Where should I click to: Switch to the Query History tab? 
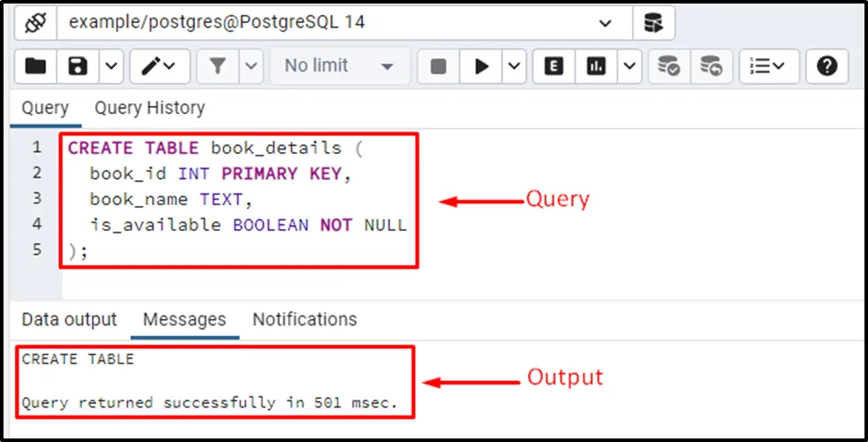pyautogui.click(x=149, y=108)
